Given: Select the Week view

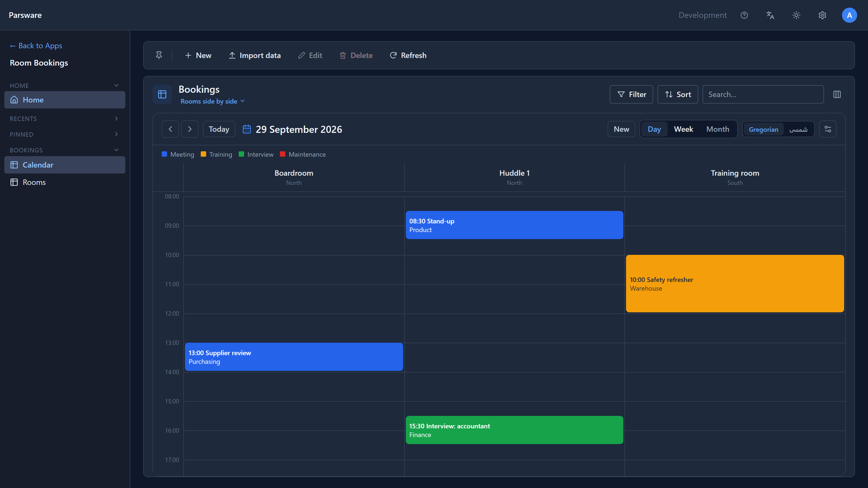Looking at the screenshot, I should pyautogui.click(x=683, y=129).
